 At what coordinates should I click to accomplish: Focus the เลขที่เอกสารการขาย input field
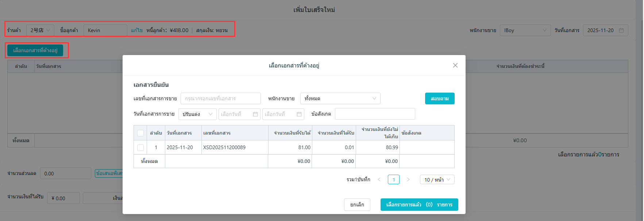click(x=220, y=98)
